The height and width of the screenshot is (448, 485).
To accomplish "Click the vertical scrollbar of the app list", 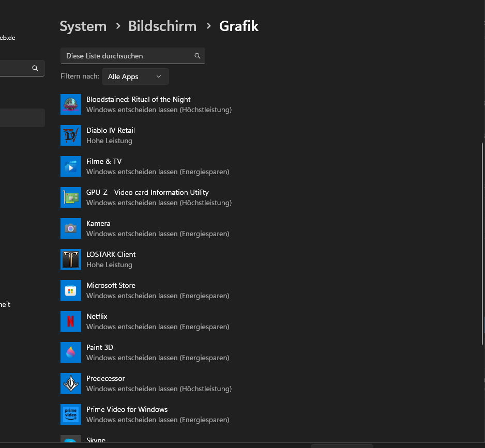I will tap(482, 244).
